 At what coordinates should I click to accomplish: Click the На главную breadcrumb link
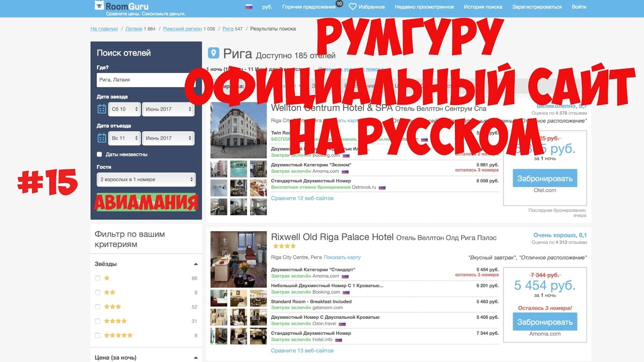point(104,29)
